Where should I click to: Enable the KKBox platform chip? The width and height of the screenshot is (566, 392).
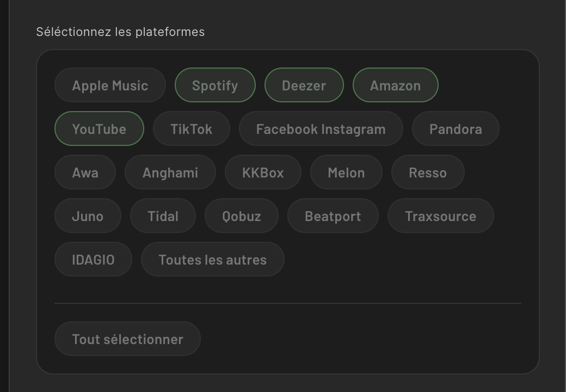tap(263, 173)
